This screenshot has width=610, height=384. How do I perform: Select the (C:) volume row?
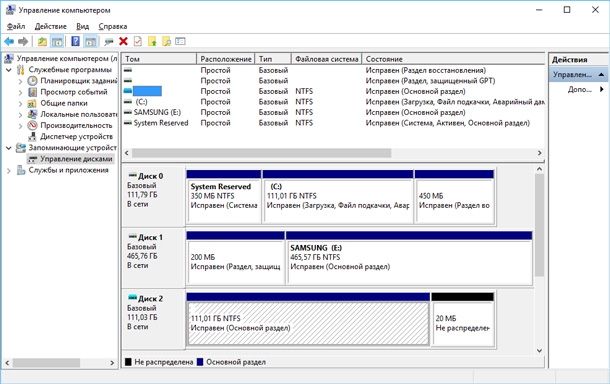click(x=333, y=102)
